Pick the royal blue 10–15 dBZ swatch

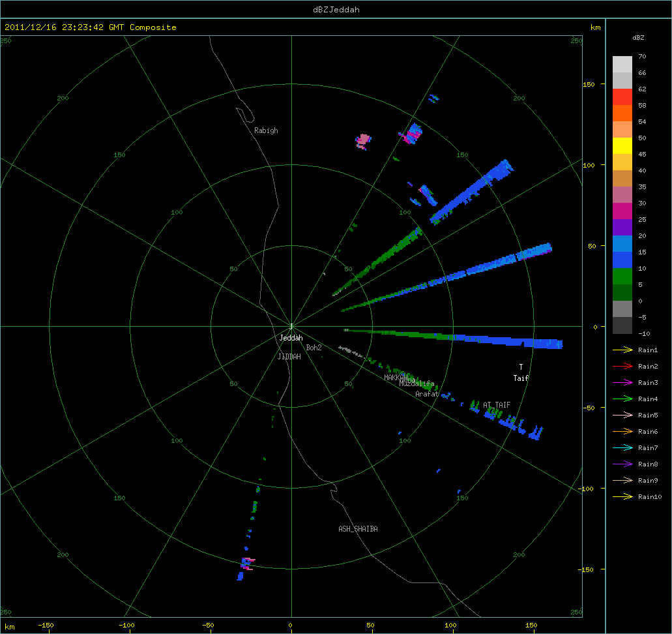click(x=622, y=260)
